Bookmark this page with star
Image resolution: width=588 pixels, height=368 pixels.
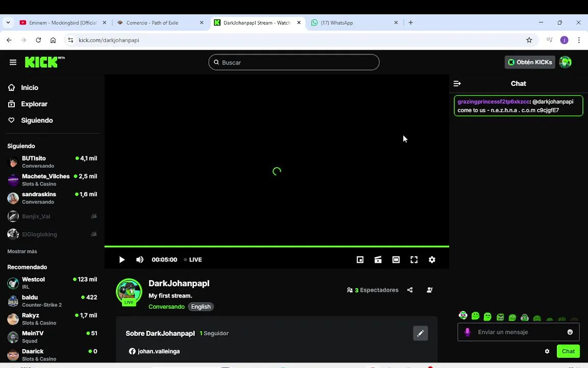529,40
